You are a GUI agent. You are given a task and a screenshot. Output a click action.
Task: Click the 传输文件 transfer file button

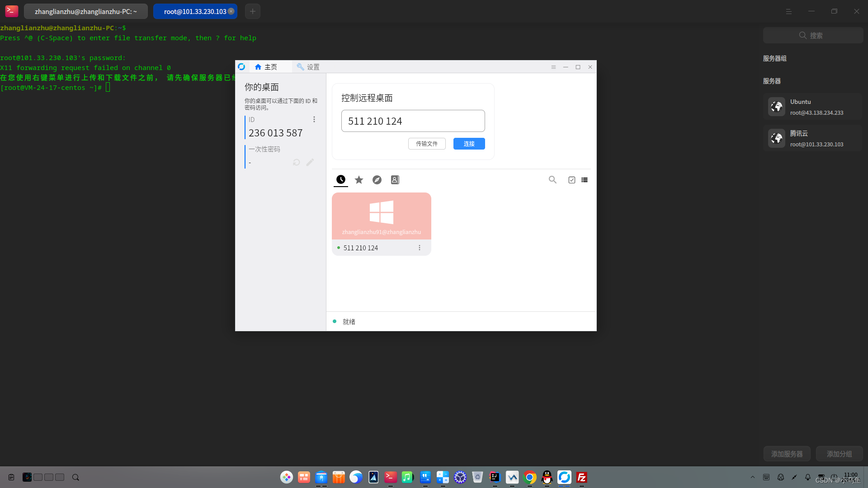pos(427,144)
